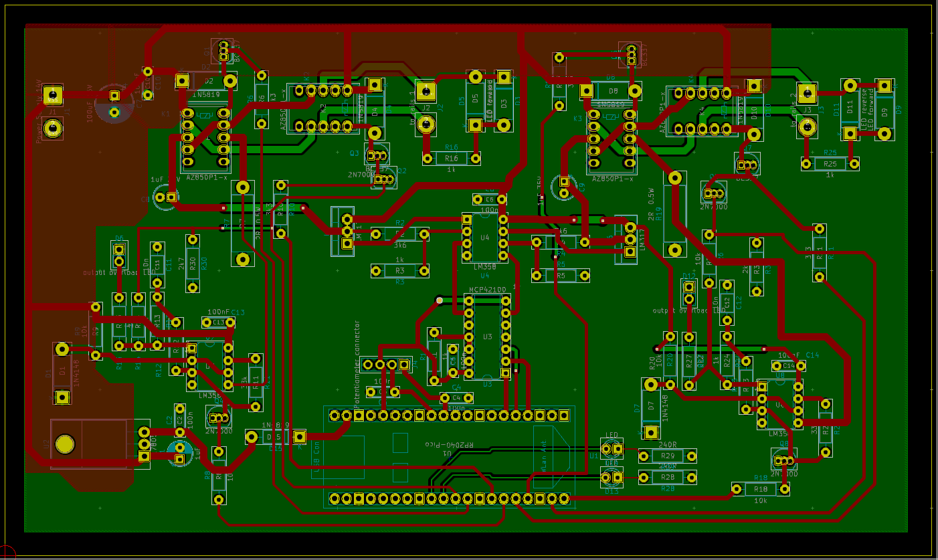Select the R19 2R 0.5W resistor

click(x=675, y=214)
